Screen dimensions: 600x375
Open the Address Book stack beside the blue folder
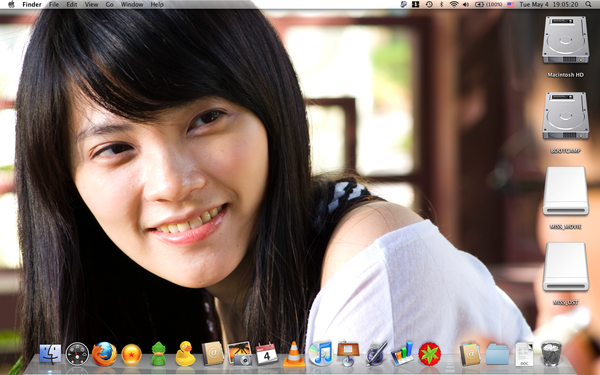click(470, 354)
